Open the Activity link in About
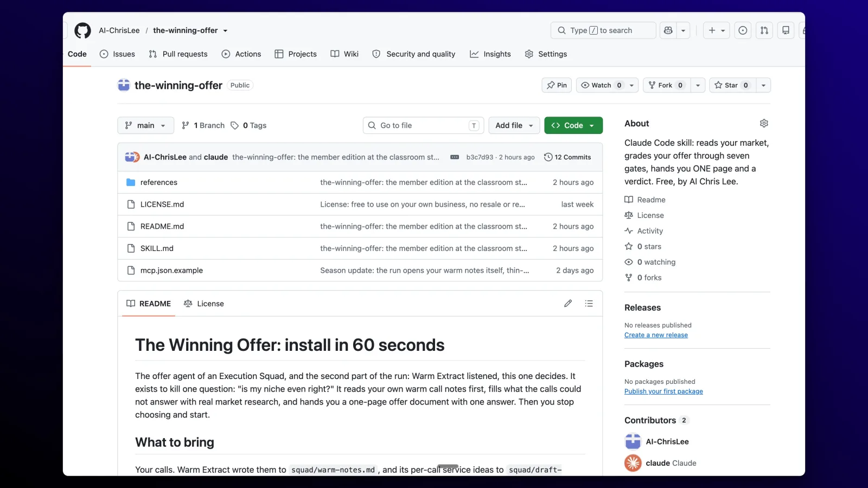The width and height of the screenshot is (868, 488). click(x=644, y=231)
